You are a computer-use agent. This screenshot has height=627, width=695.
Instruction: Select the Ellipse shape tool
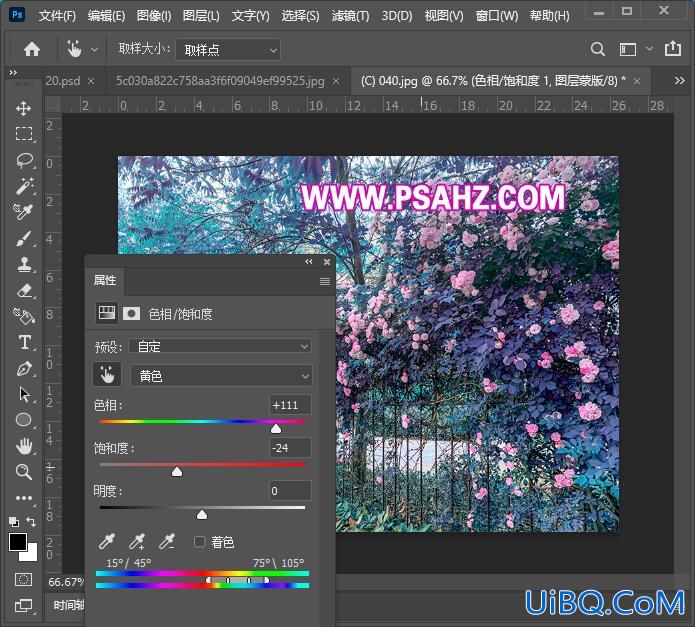pos(23,420)
